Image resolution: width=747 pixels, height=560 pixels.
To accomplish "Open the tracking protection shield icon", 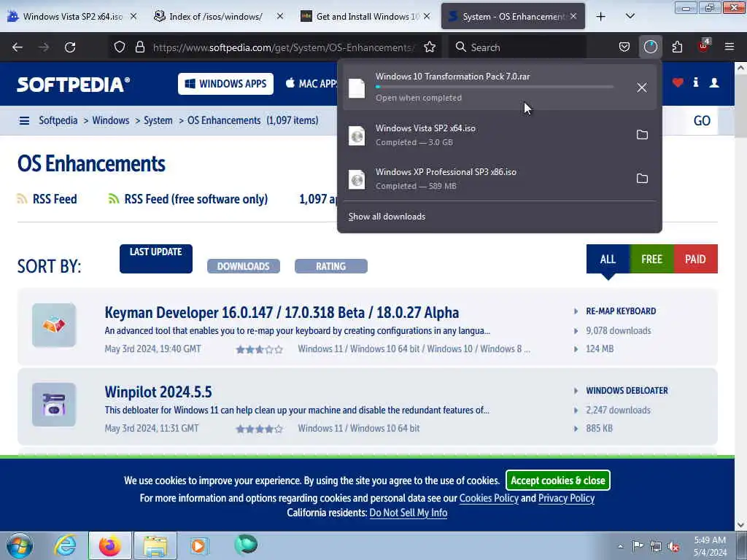I will pyautogui.click(x=120, y=47).
